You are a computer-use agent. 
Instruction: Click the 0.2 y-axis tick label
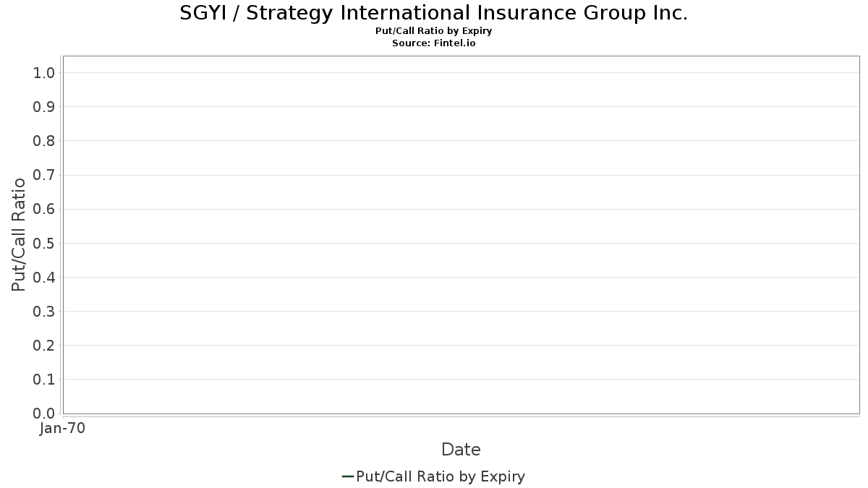point(44,346)
